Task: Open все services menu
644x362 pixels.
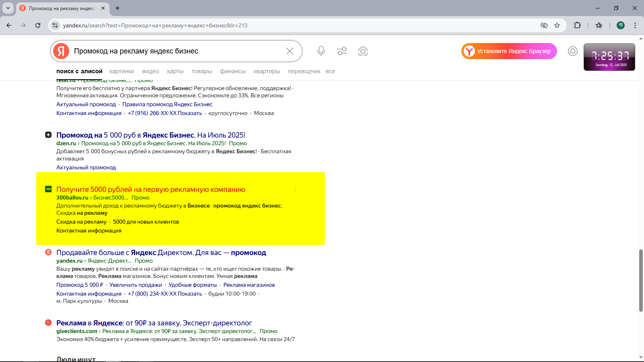Action: (x=330, y=71)
